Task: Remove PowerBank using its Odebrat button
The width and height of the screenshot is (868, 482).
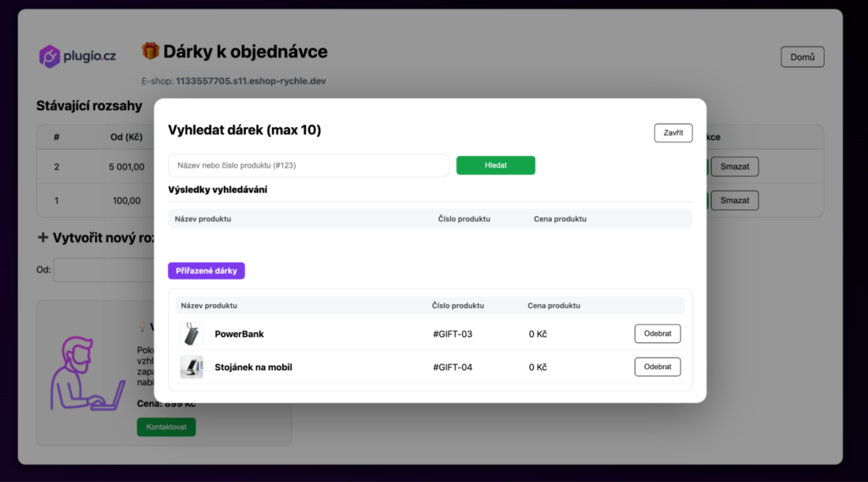Action: [x=657, y=334]
